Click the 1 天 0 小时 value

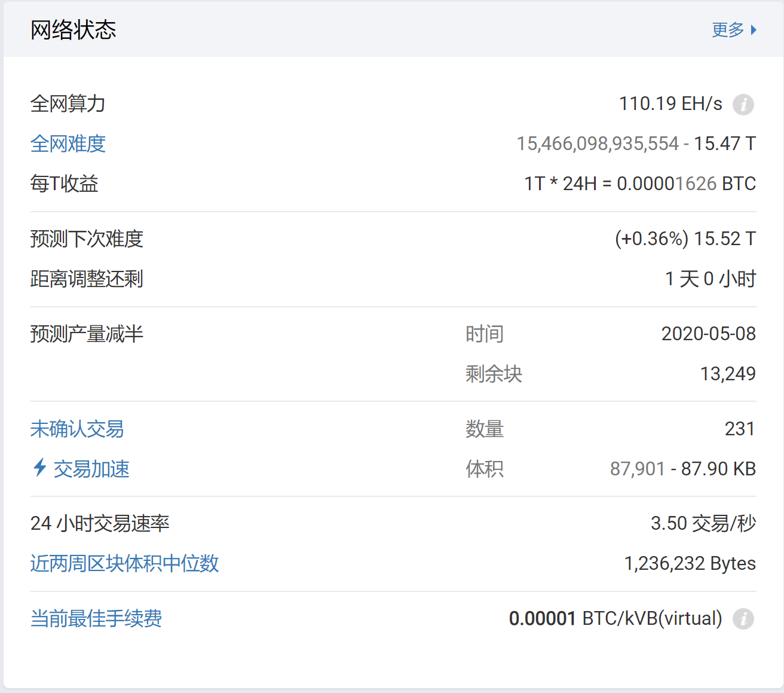[x=710, y=279]
